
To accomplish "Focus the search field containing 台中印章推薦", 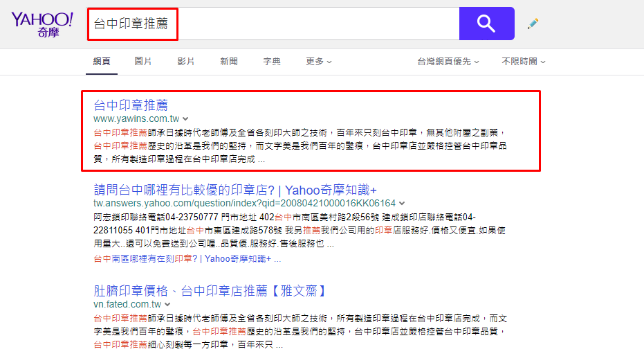I will coord(273,24).
